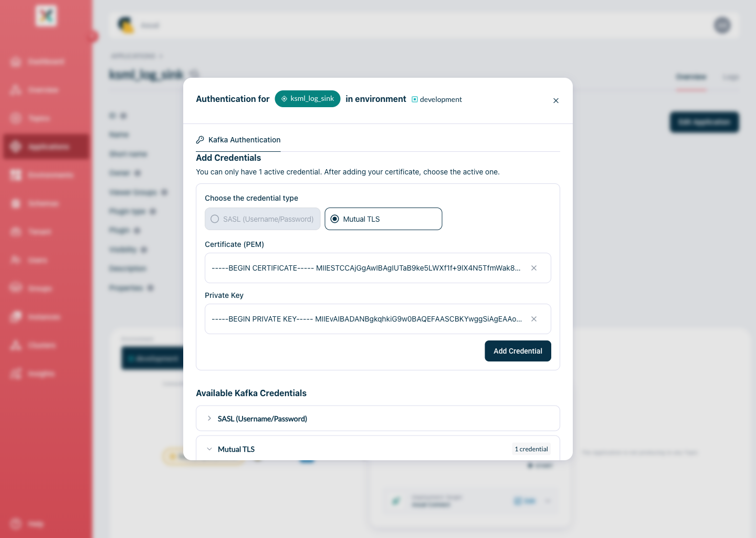756x538 pixels.
Task: Switch to the Overview tab in the background page
Action: (691, 77)
